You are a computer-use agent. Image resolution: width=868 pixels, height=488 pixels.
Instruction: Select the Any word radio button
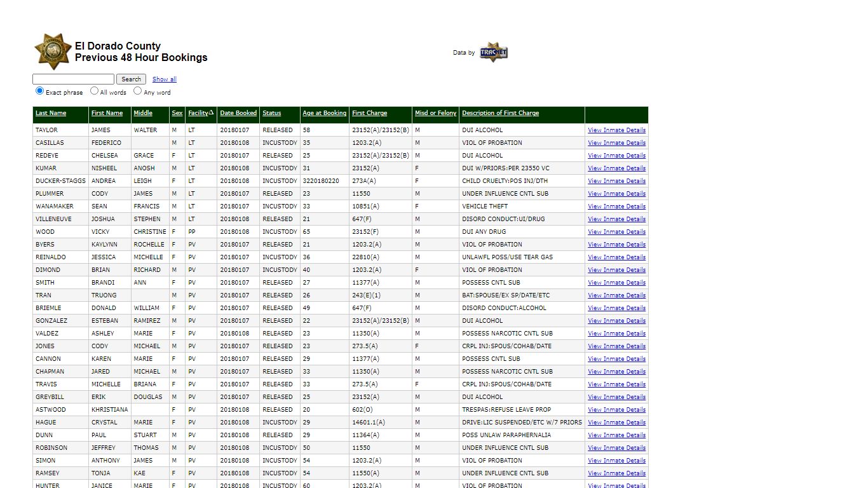[x=137, y=91]
